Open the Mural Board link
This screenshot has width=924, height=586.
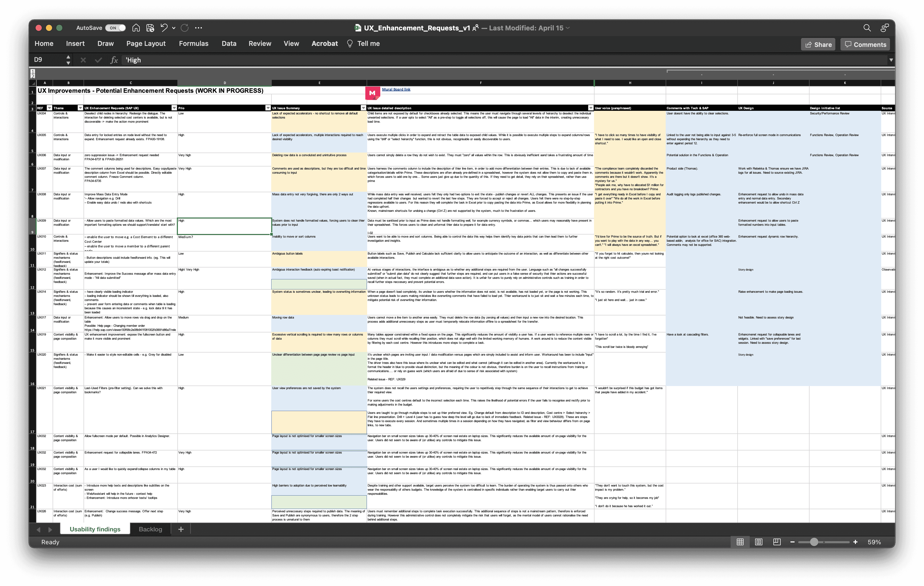[x=396, y=89]
